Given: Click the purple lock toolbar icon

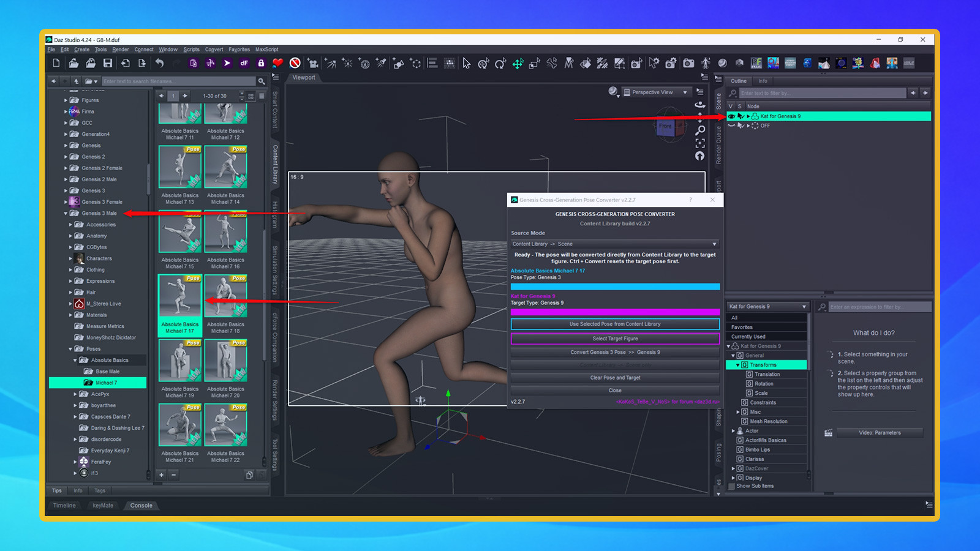Looking at the screenshot, I should click(261, 63).
